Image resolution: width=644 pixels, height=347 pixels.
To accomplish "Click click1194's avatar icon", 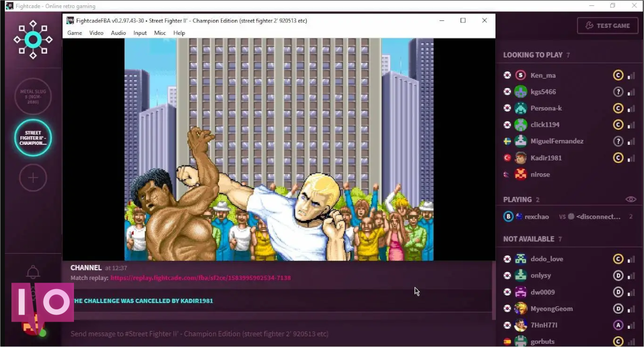I will point(521,125).
